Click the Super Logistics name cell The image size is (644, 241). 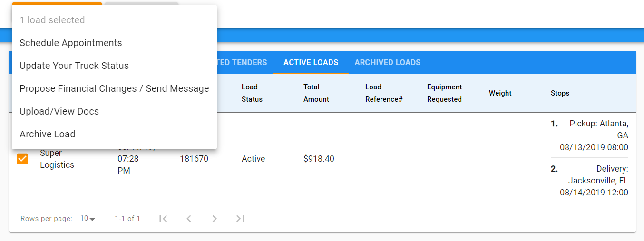tap(57, 159)
